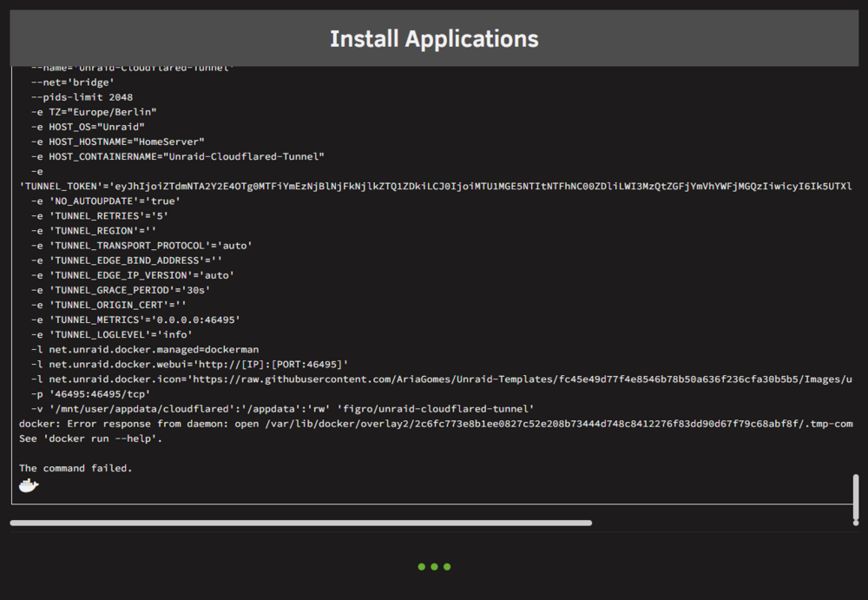The width and height of the screenshot is (868, 600).
Task: Click the 'TUNNEL_EDGE_BIND_ADDRESS' line
Action: pos(127,260)
